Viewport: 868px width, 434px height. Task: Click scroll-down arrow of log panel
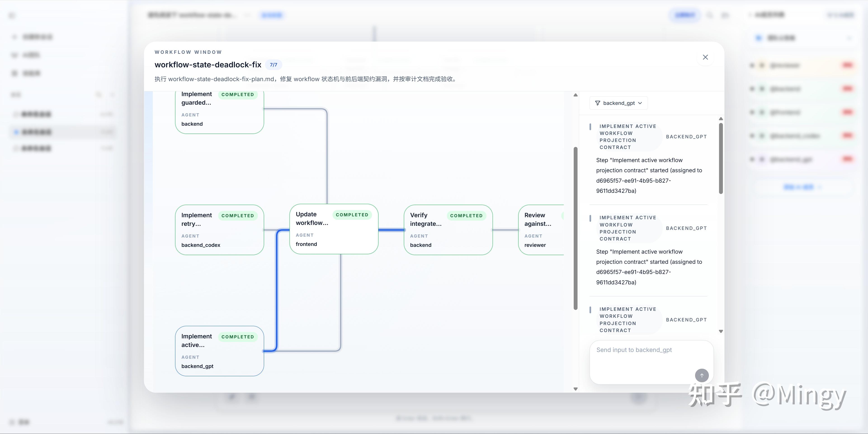721,331
